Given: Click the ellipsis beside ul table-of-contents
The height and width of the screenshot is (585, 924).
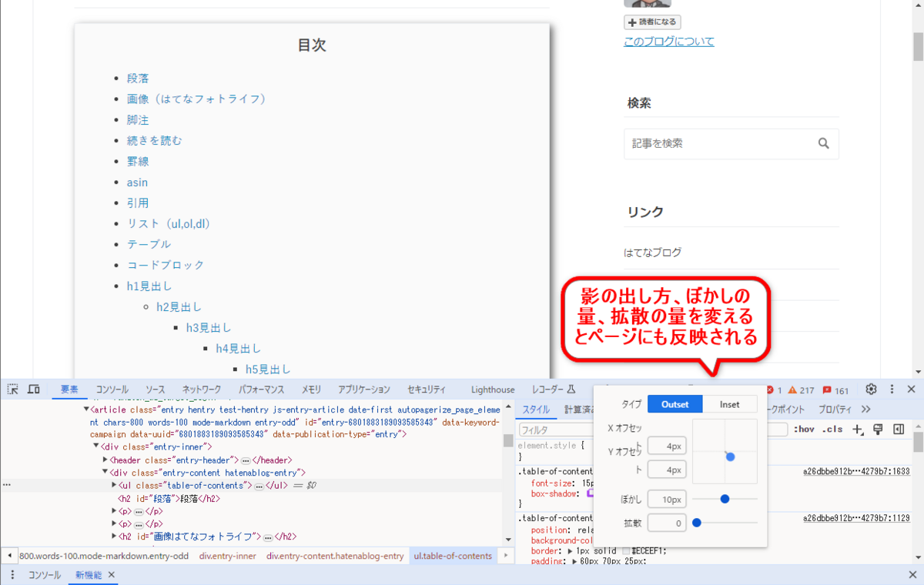Looking at the screenshot, I should pyautogui.click(x=259, y=486).
